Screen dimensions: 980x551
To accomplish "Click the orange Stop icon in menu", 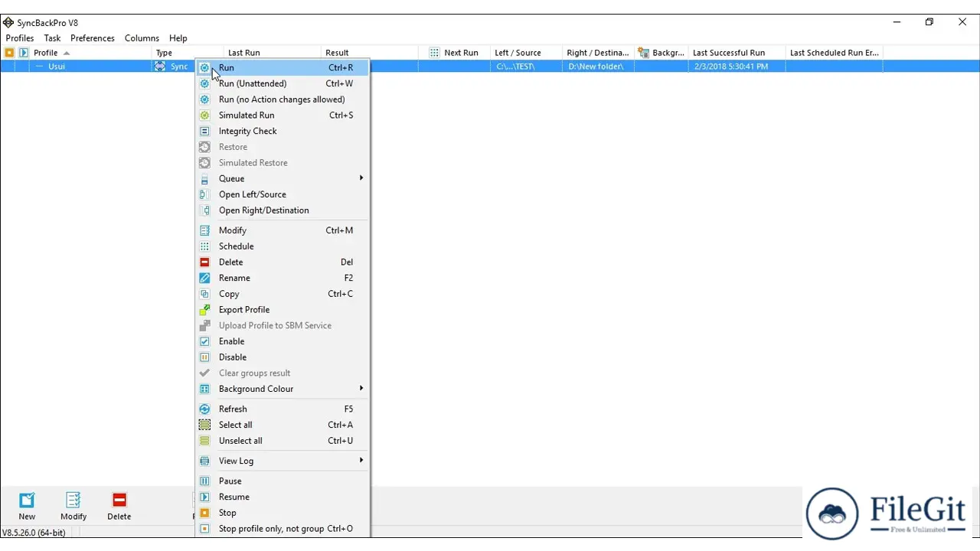I will click(204, 513).
